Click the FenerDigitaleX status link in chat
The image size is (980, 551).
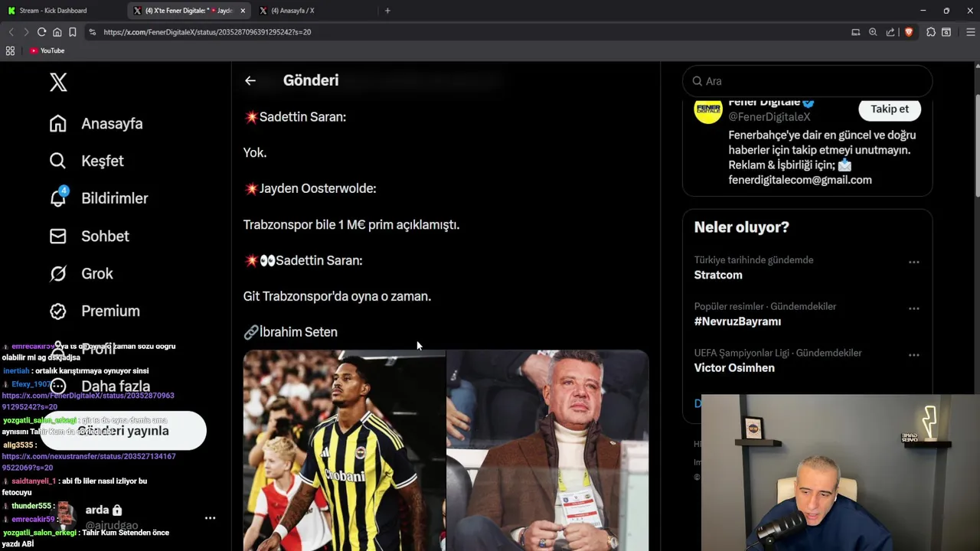click(x=88, y=401)
